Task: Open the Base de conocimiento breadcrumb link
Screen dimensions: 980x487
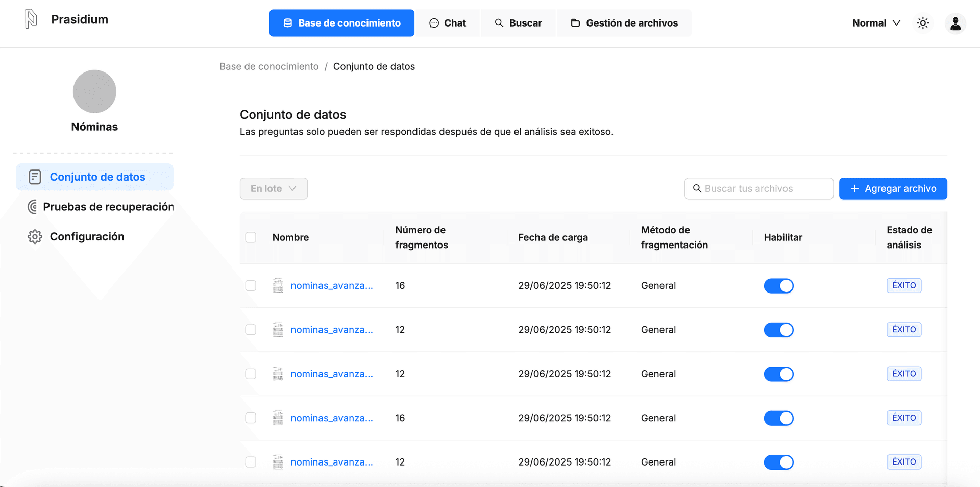Action: point(269,66)
